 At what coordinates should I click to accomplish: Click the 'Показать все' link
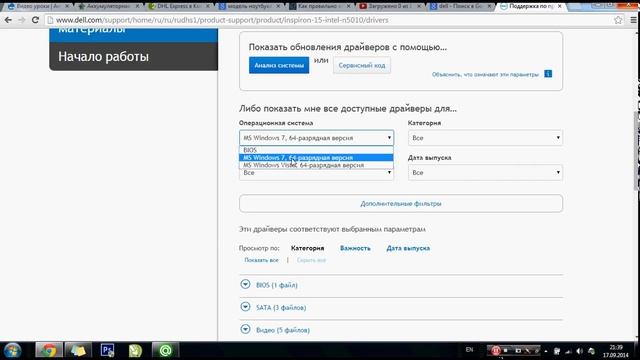tap(261, 260)
